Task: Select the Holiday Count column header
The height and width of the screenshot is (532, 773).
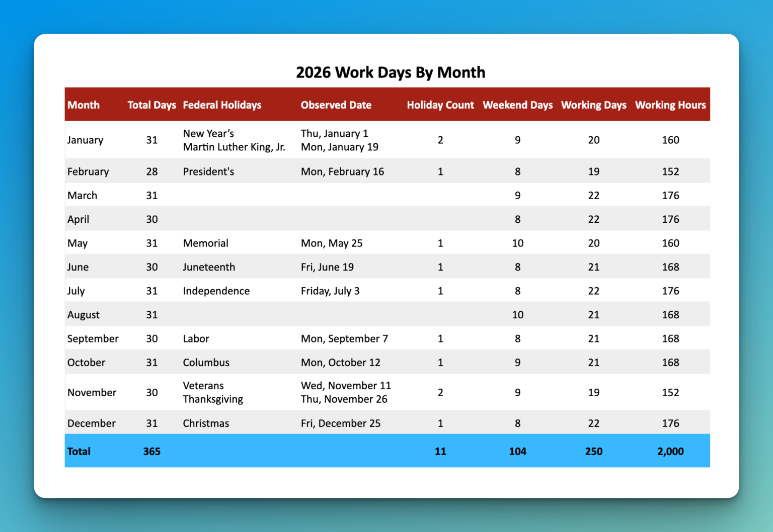Action: [x=440, y=105]
